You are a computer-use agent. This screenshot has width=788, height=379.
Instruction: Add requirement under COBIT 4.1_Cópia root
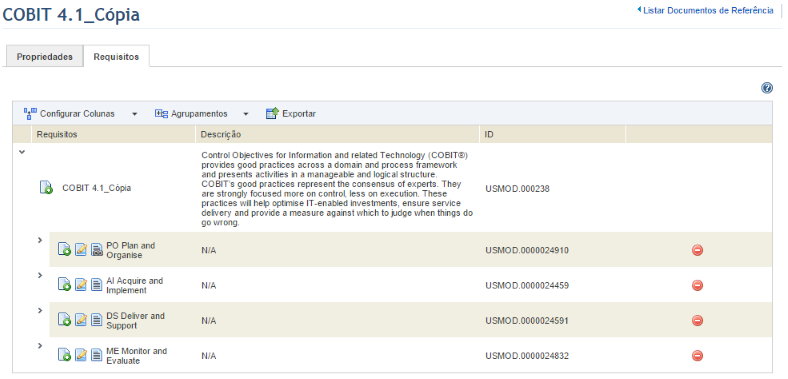[x=46, y=188]
